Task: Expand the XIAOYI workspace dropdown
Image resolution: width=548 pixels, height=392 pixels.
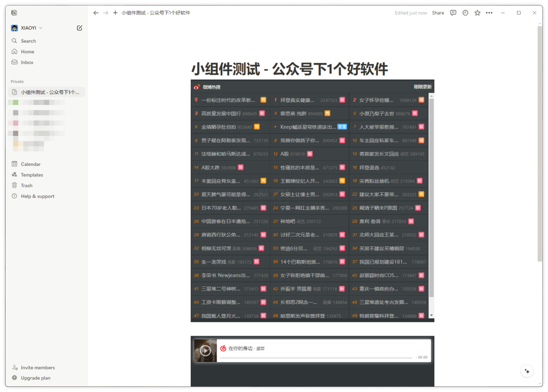Action: (x=41, y=28)
